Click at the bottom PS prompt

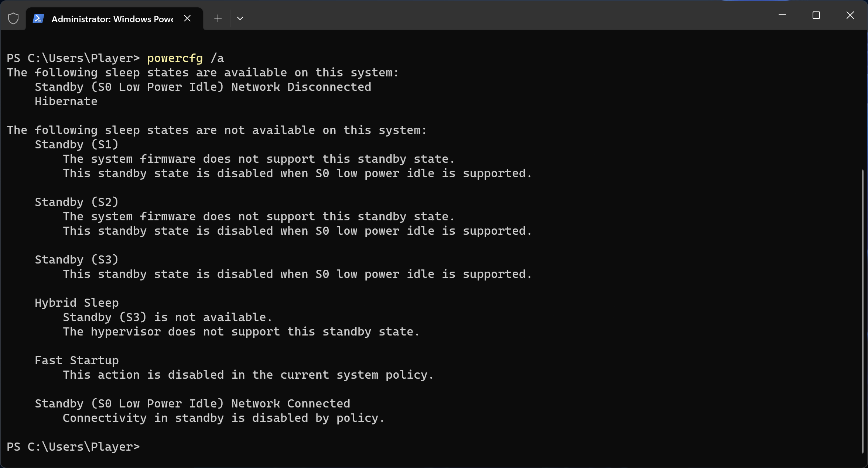click(73, 447)
